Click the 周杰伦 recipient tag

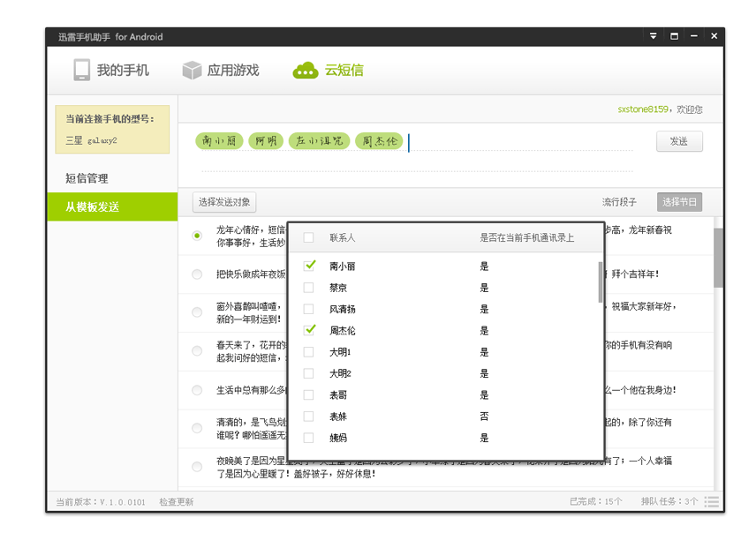point(379,141)
